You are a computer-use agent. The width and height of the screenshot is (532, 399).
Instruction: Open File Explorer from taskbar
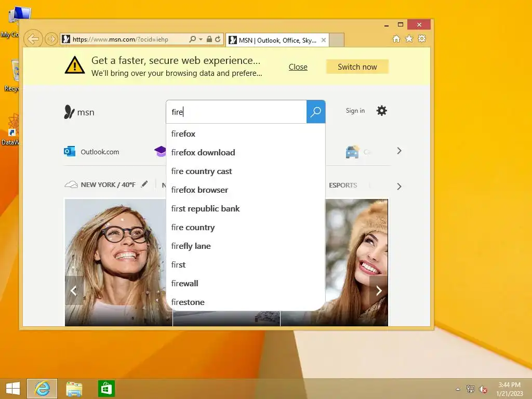coord(74,389)
